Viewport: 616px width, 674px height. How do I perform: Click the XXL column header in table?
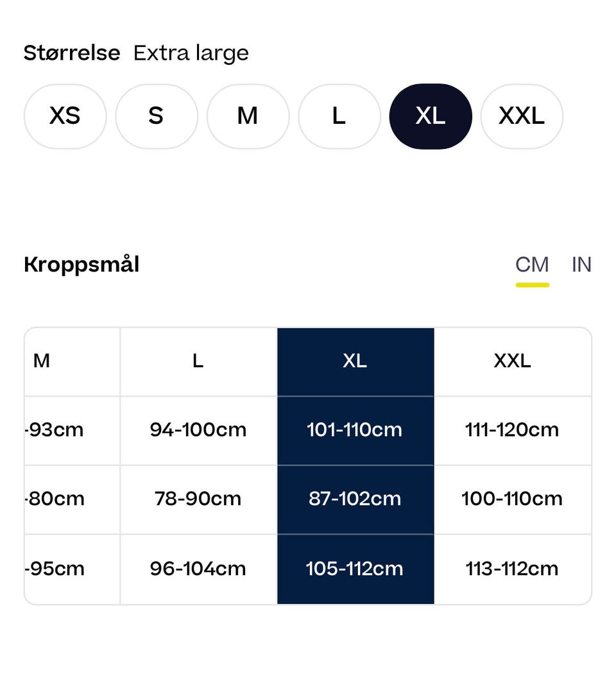click(513, 361)
